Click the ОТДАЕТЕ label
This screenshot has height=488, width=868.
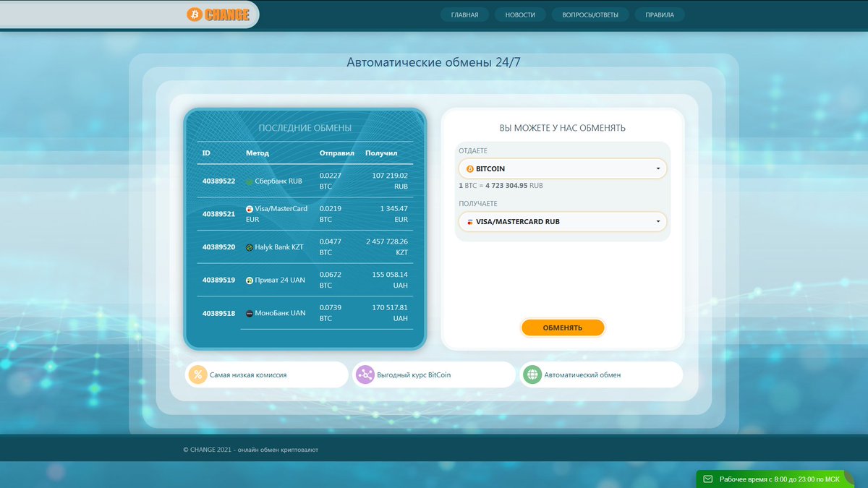pyautogui.click(x=473, y=150)
